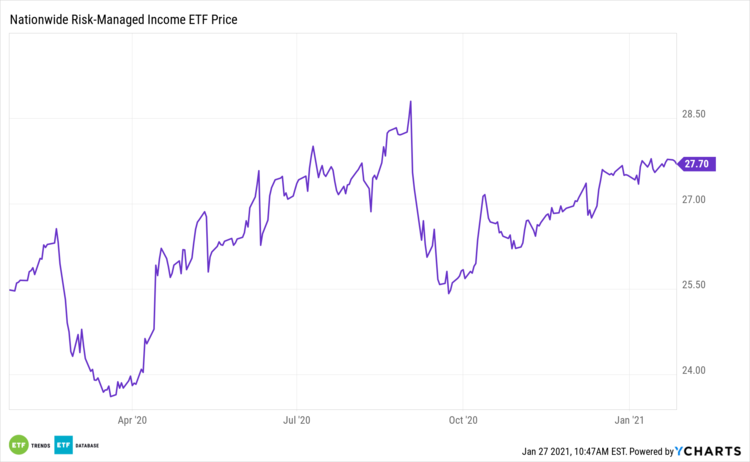Click the 27.70 current price tag

coord(696,164)
